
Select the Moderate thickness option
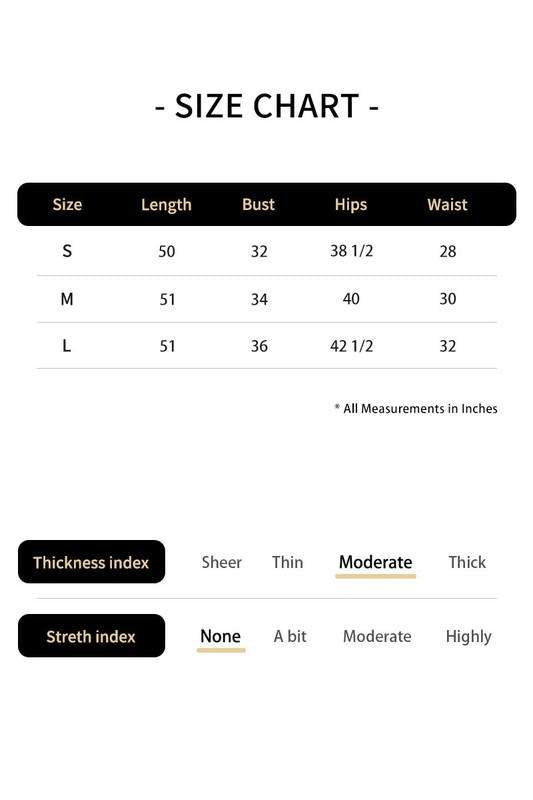coord(375,562)
